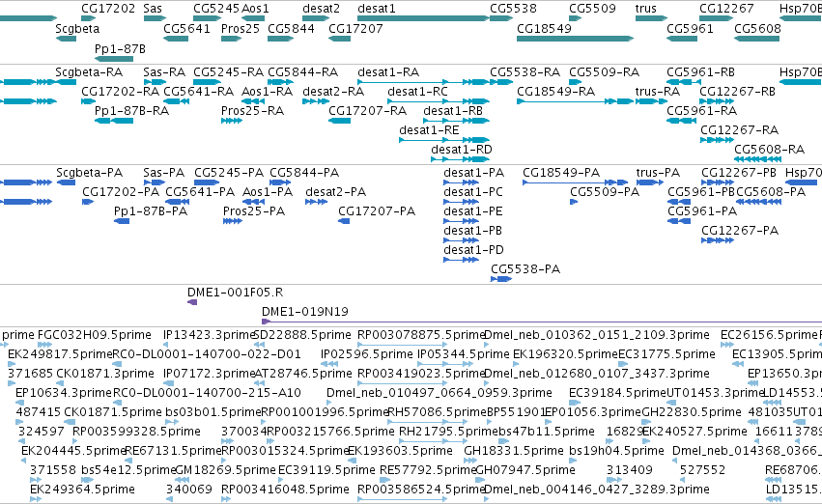Viewport: 822px width, 504px height.
Task: Click the desat1-PB protein label
Action: 473,231
